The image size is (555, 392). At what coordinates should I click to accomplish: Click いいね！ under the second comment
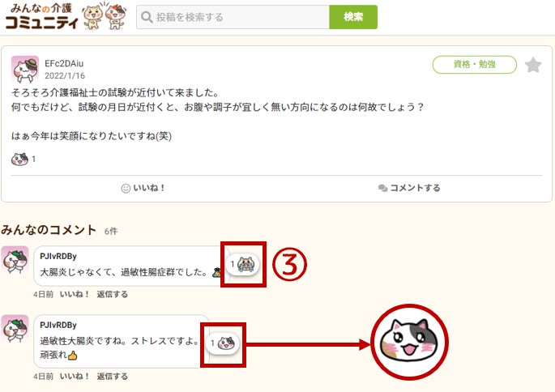click(75, 377)
